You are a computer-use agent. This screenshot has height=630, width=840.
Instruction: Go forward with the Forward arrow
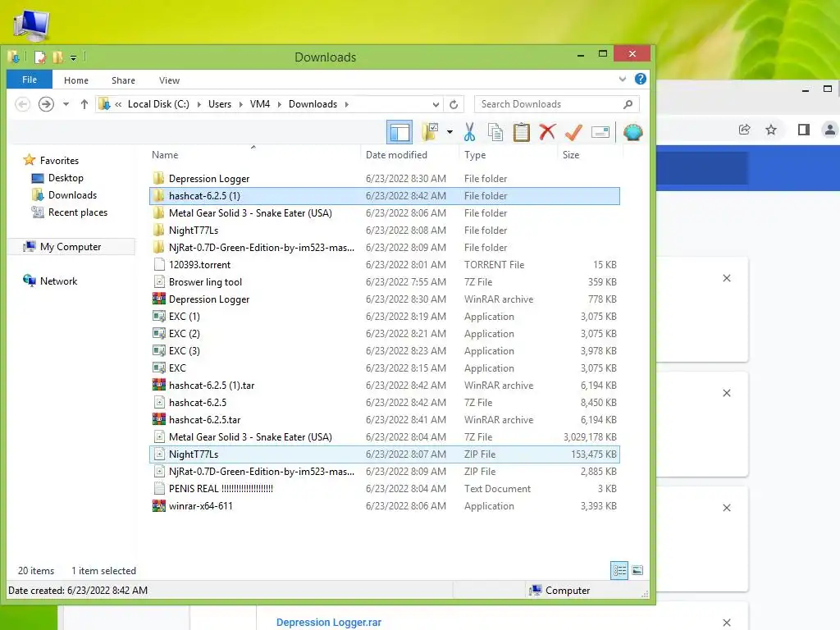[46, 104]
